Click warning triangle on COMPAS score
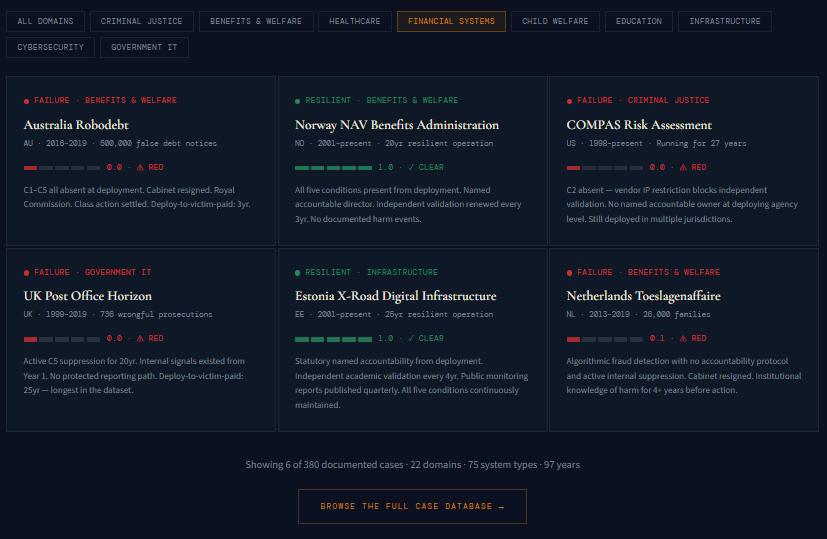The image size is (827, 539). (x=683, y=167)
